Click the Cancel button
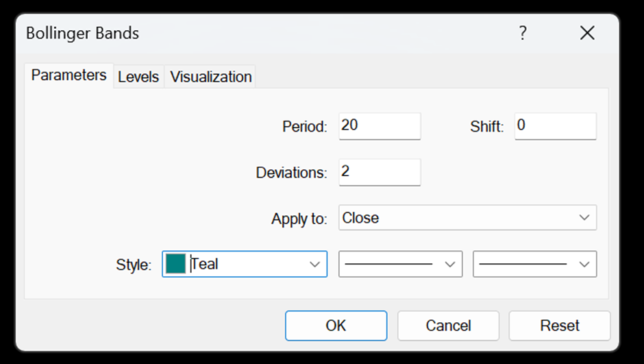 [x=448, y=326]
